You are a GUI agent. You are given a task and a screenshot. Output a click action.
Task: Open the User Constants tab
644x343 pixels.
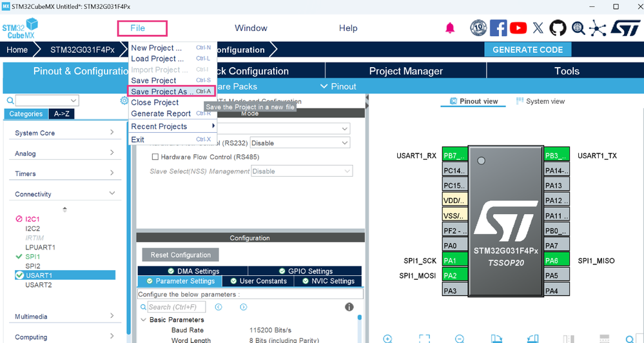(258, 281)
